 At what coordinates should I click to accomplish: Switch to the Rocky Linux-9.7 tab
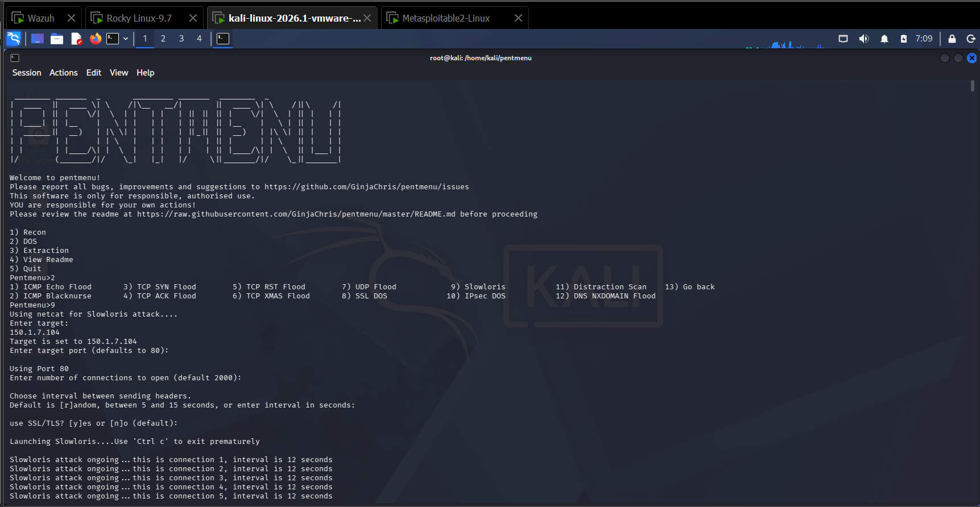(x=139, y=18)
